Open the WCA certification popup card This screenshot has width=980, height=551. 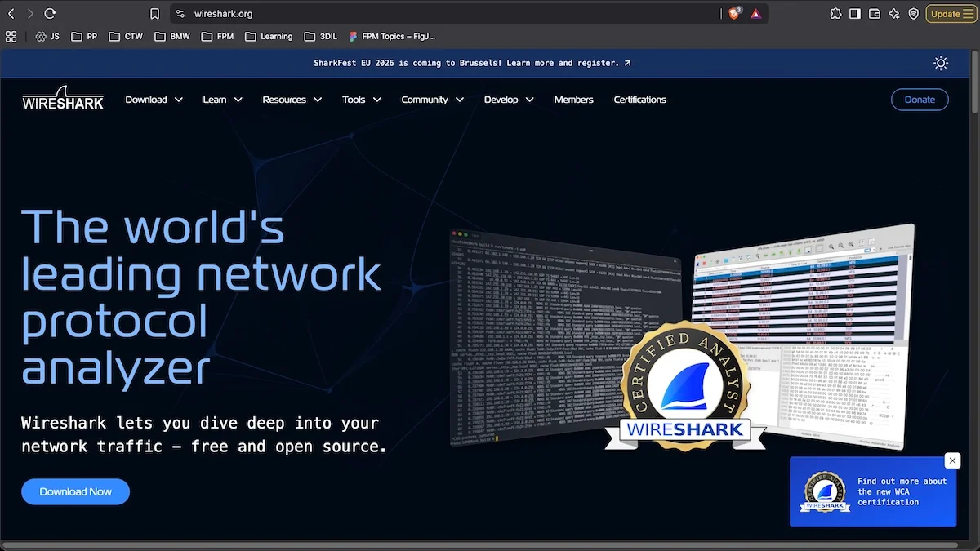point(873,492)
